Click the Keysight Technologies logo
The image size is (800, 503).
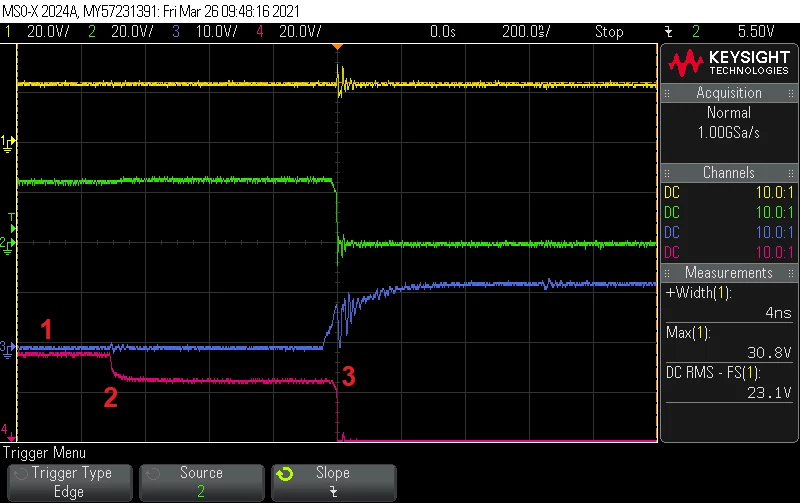(x=729, y=63)
